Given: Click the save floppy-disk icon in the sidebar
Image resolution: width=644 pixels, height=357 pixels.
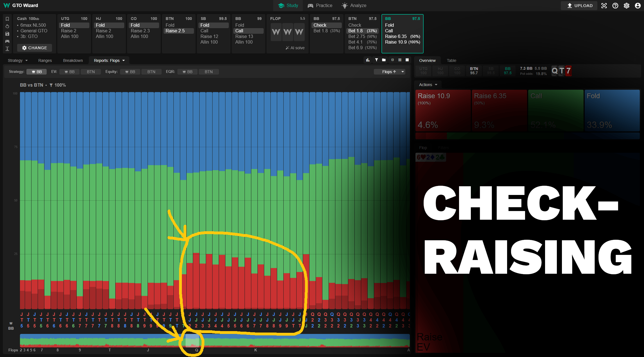Looking at the screenshot, I should pyautogui.click(x=7, y=34).
